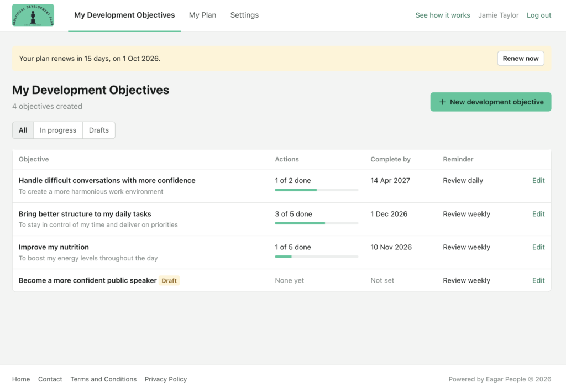The image size is (566, 392).
Task: Click the Jamie Taylor user name
Action: 498,15
